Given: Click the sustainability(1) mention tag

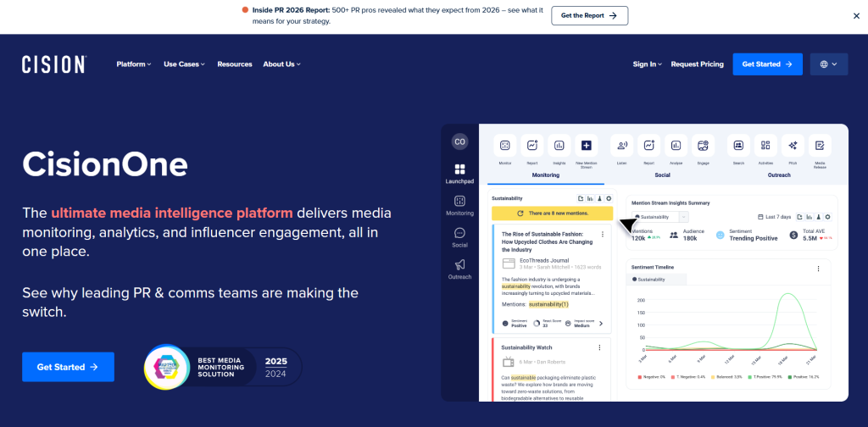Looking at the screenshot, I should click(x=548, y=305).
